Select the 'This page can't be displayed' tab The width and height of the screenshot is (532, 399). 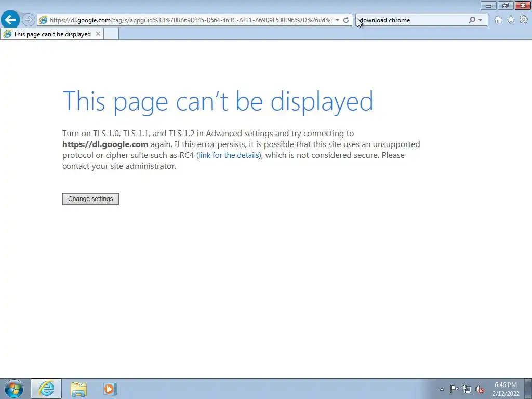52,34
